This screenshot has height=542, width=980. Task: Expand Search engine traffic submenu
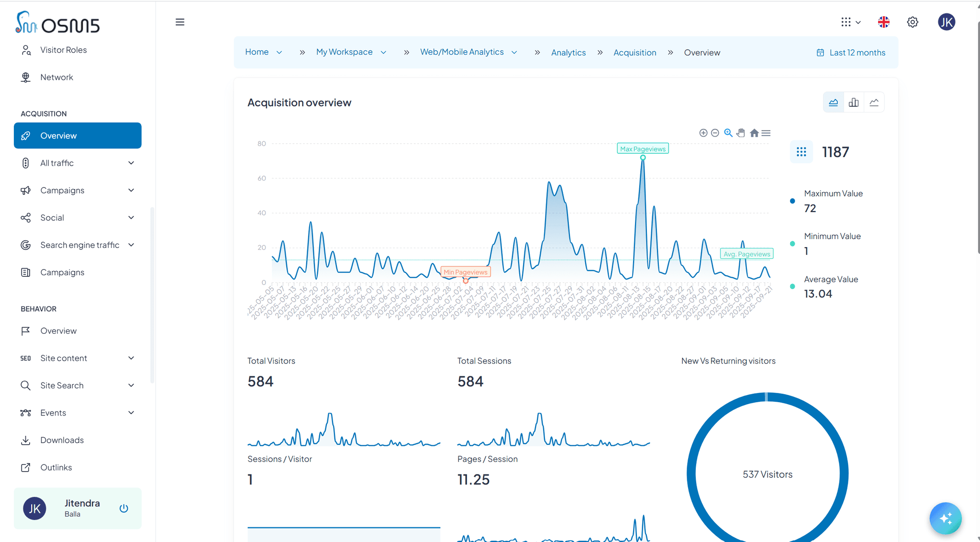[131, 245]
